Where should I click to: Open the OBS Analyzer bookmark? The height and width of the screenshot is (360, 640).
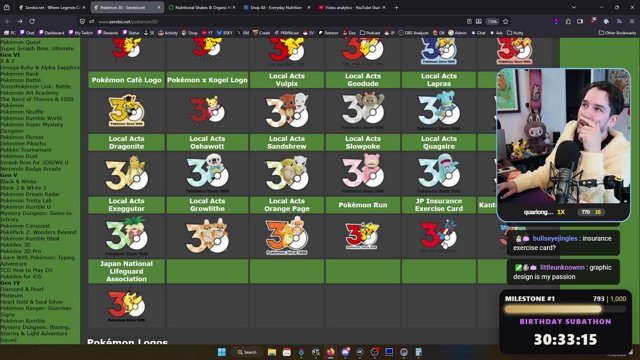pos(413,33)
